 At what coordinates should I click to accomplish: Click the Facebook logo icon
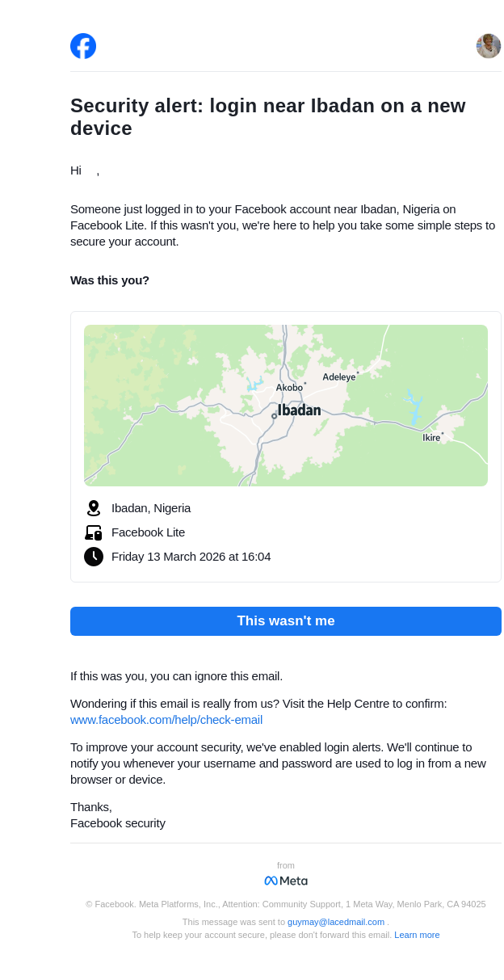click(x=83, y=46)
